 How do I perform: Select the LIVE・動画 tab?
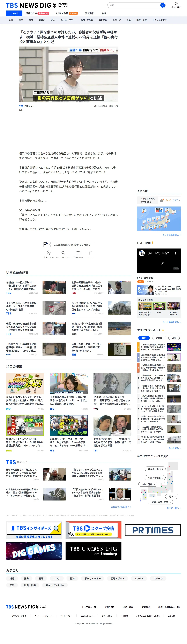67,14
